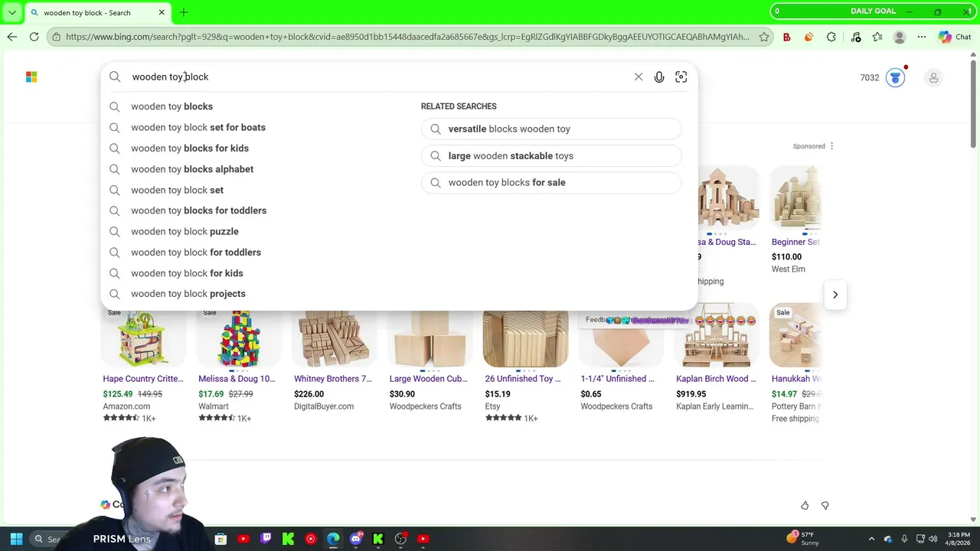This screenshot has height=551, width=980.
Task: Click the Microsoft logo icon
Action: (x=31, y=77)
